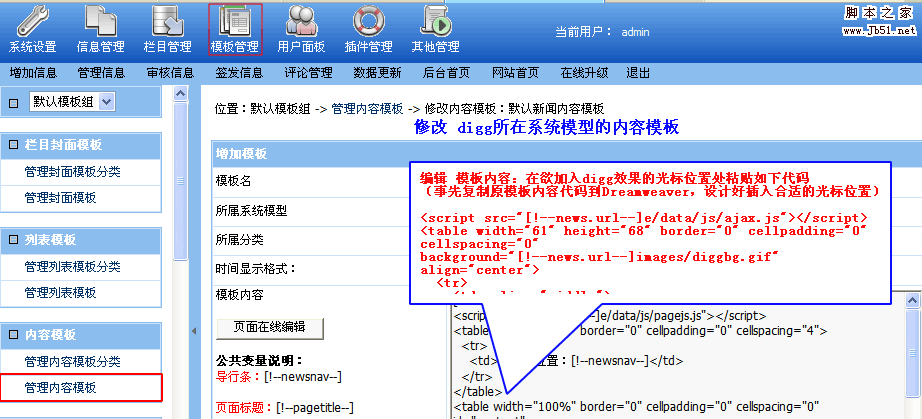This screenshot has height=419, width=922.
Task: Click 所属系统模型 label
Action: coord(252,211)
